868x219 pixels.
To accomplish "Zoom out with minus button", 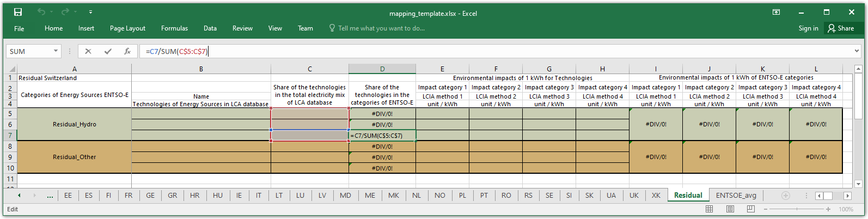I will tap(765, 209).
